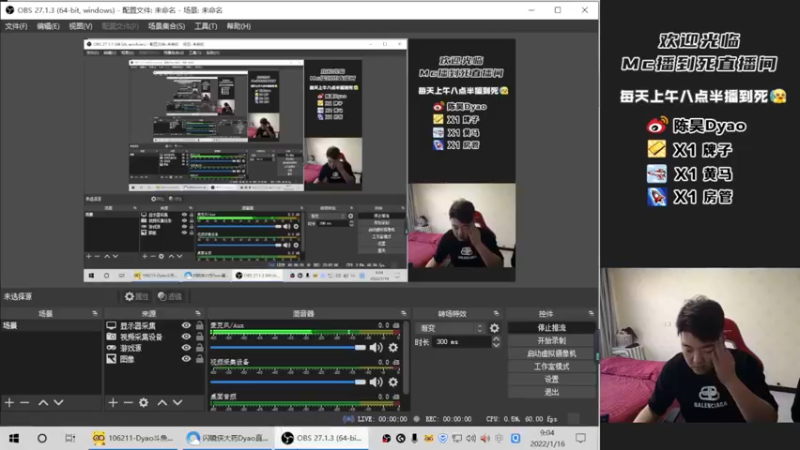Switch to 106211-Dyao taskbar window

click(x=134, y=438)
